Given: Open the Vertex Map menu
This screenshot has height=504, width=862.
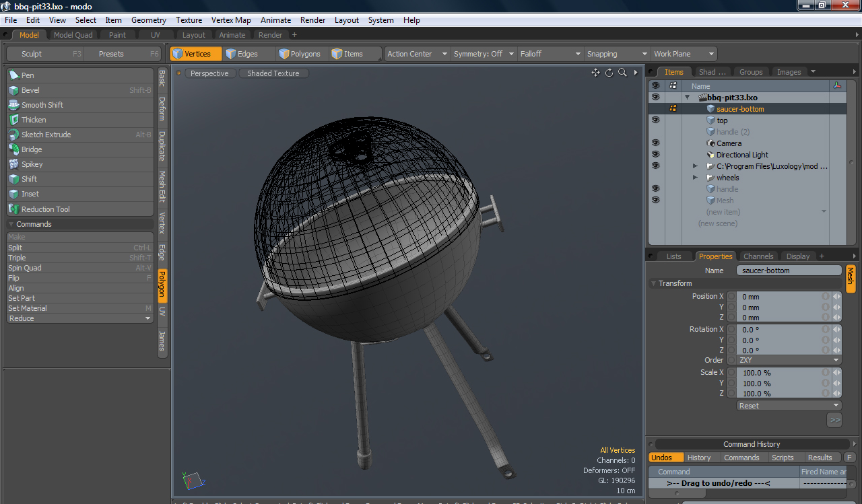Looking at the screenshot, I should tap(231, 20).
